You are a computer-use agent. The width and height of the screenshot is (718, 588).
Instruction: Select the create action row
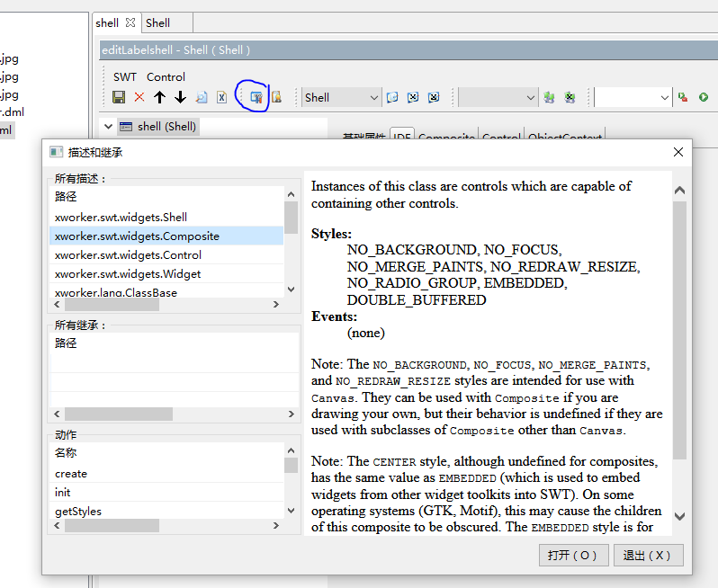click(x=166, y=474)
